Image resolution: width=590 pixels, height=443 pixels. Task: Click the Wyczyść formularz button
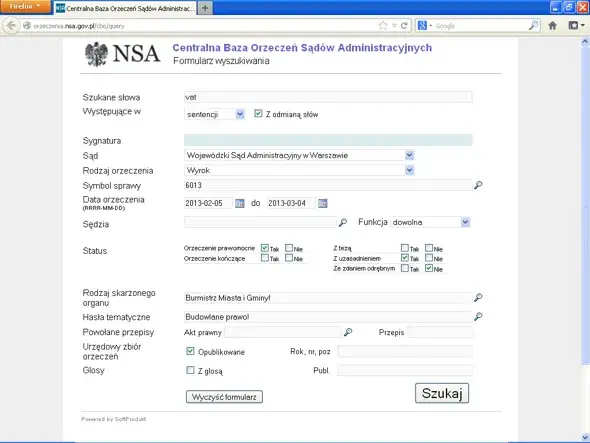coord(224,397)
